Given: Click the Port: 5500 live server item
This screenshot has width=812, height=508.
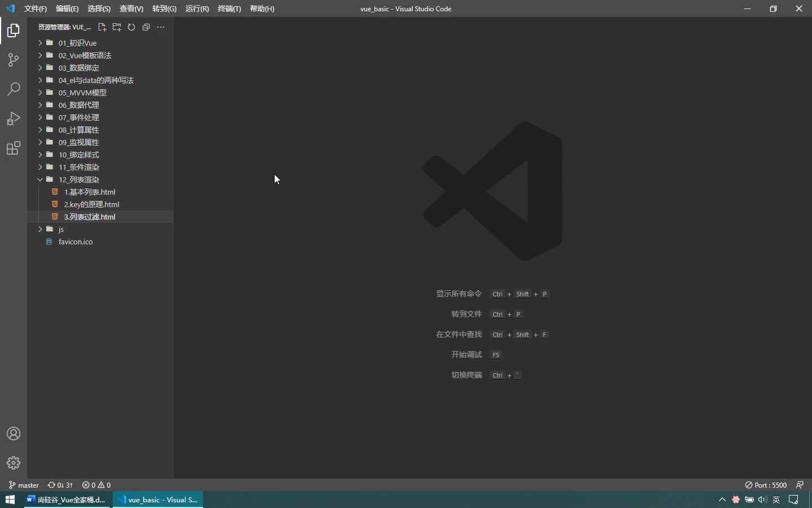Looking at the screenshot, I should click(x=766, y=485).
